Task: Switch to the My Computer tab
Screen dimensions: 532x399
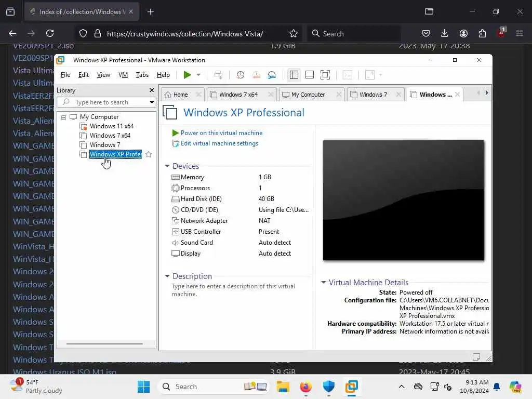Action: [308, 95]
